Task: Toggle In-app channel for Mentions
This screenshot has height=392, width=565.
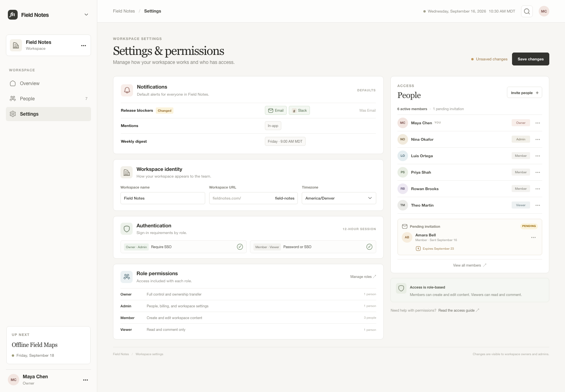Action: pos(273,126)
